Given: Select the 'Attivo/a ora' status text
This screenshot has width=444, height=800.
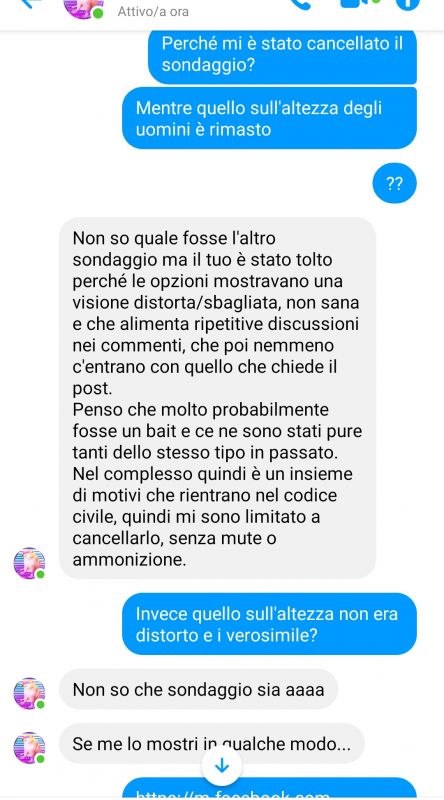Looking at the screenshot, I should click(153, 11).
